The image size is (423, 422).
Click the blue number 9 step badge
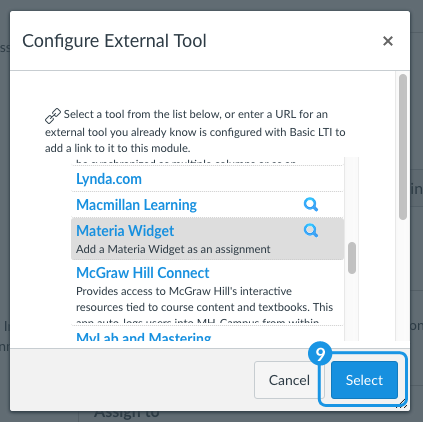tap(320, 354)
